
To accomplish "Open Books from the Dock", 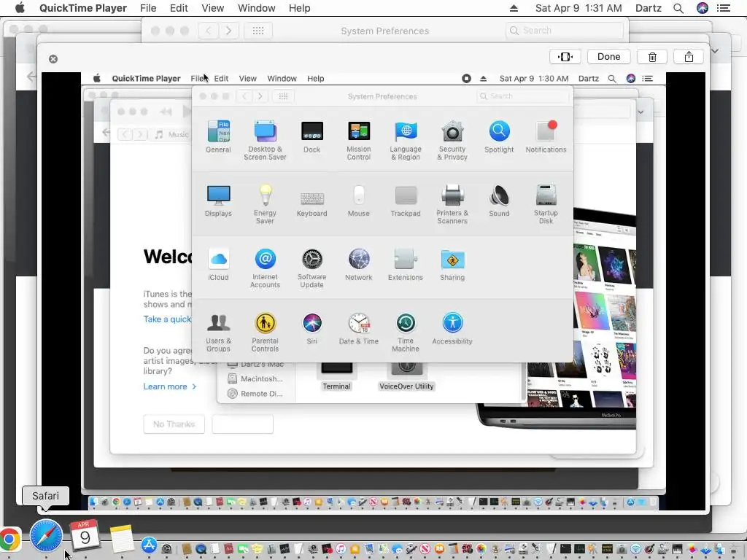I will point(439,548).
